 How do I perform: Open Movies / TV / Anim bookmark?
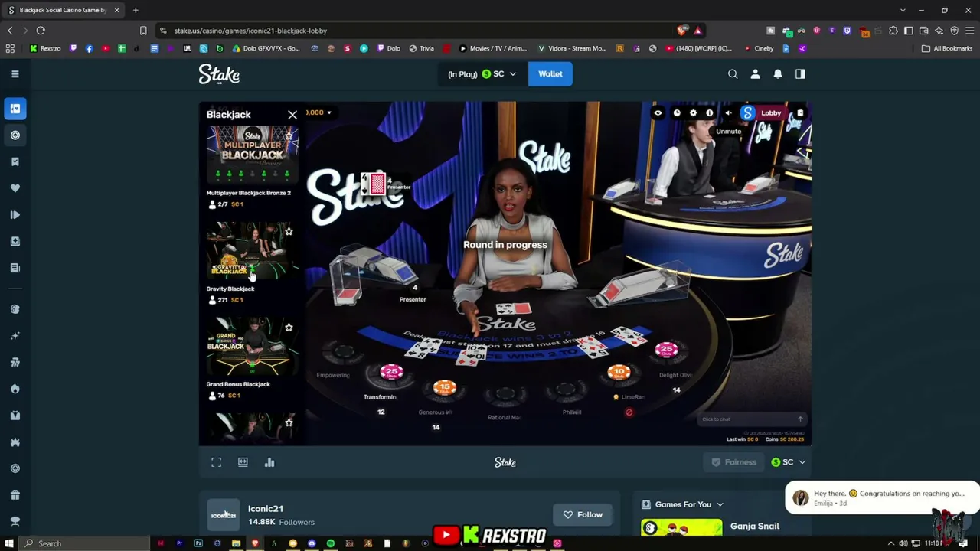click(493, 48)
